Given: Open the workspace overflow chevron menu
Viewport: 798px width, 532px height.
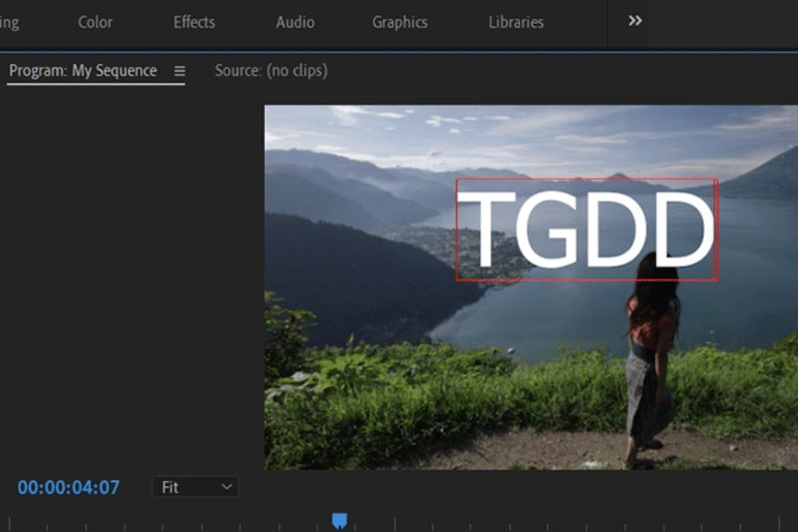Looking at the screenshot, I should 635,21.
